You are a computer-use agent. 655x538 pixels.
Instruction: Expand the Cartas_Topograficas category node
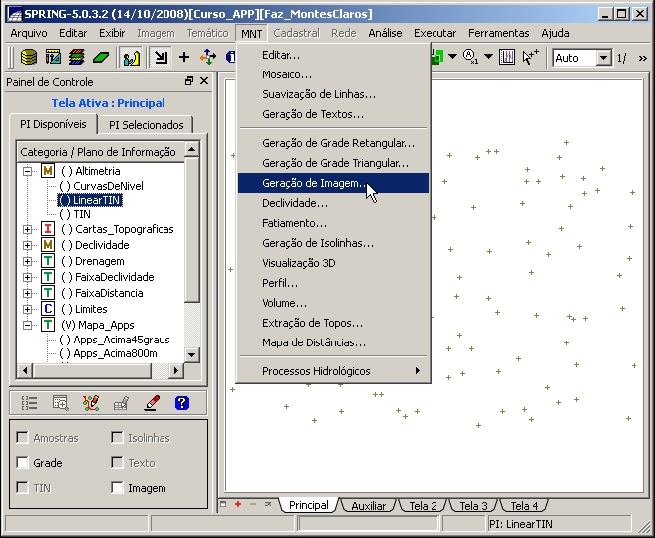pyautogui.click(x=27, y=229)
